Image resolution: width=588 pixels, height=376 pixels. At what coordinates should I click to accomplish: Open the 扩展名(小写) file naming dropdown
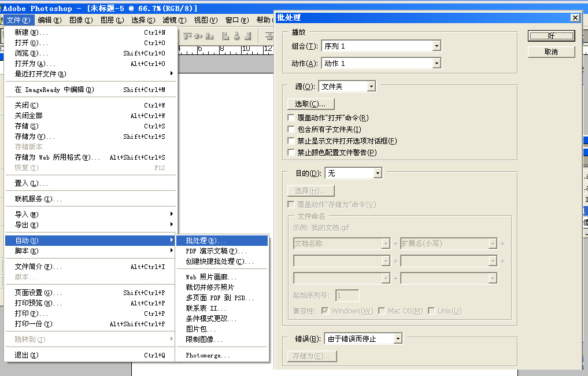click(x=449, y=244)
